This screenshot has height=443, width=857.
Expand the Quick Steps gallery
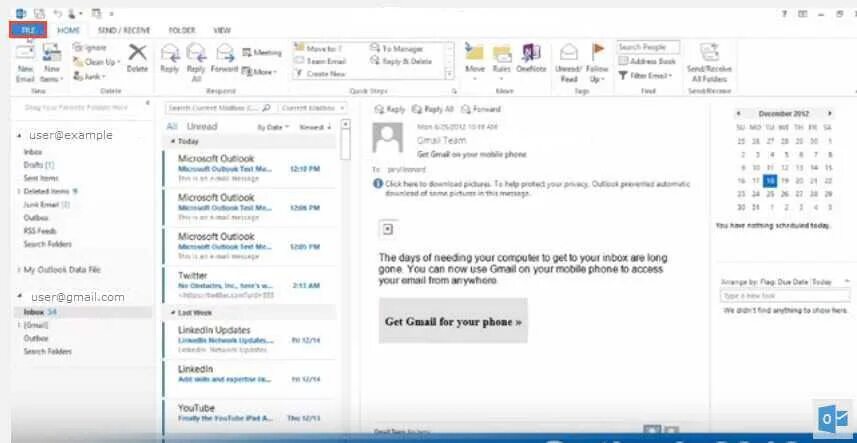tap(450, 74)
